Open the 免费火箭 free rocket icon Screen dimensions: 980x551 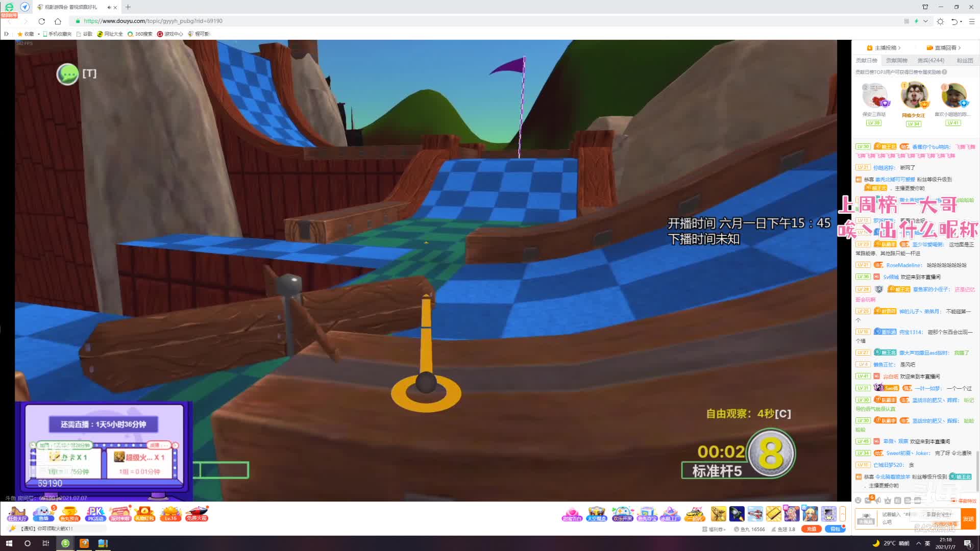[x=197, y=513]
